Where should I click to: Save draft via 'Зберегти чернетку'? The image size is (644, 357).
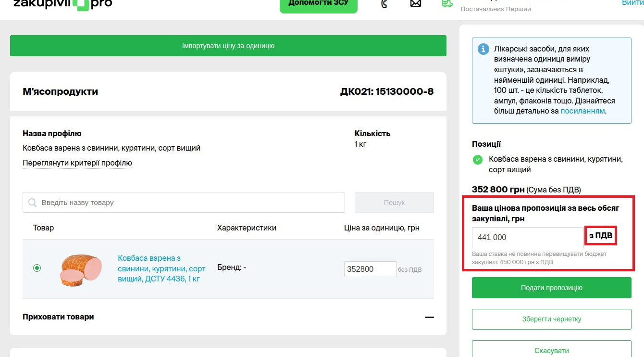(x=551, y=319)
